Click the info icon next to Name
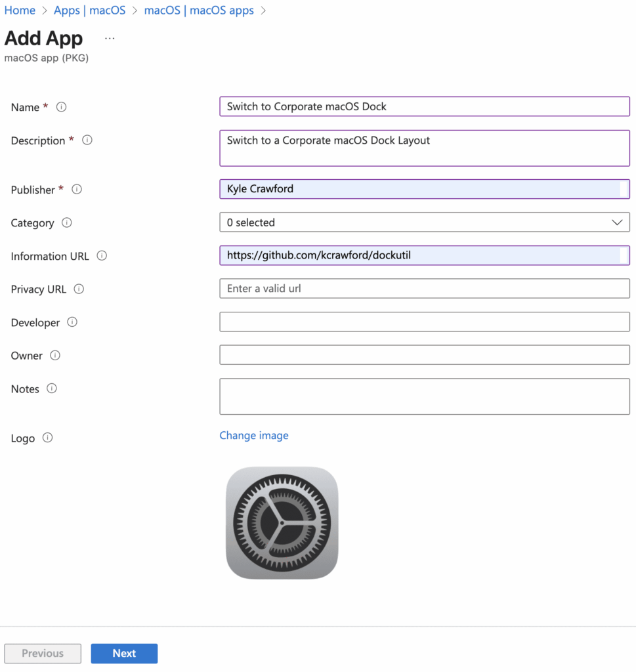Viewport: 636px width, 672px height. 62,107
